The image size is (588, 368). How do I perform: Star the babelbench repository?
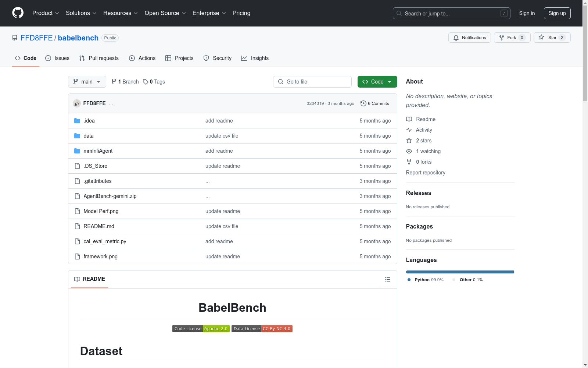pos(552,38)
